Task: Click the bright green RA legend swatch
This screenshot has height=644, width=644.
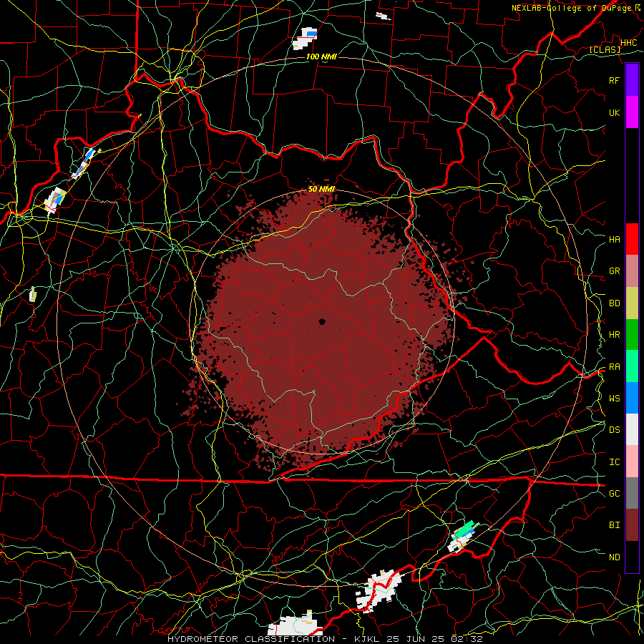Action: [x=632, y=366]
